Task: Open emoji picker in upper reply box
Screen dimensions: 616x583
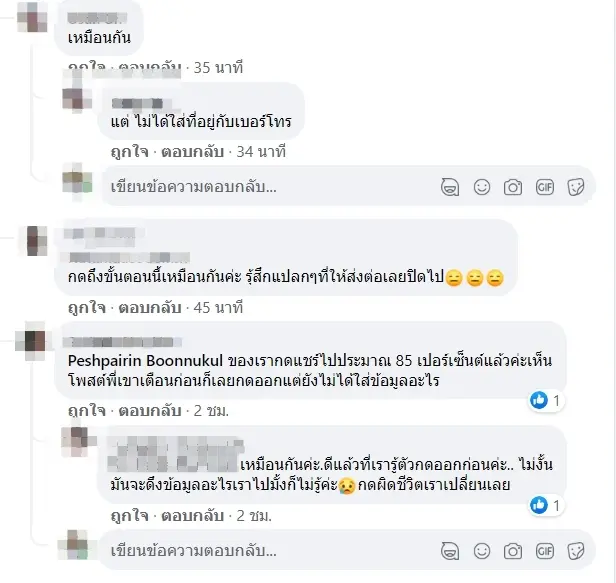Action: (x=482, y=187)
